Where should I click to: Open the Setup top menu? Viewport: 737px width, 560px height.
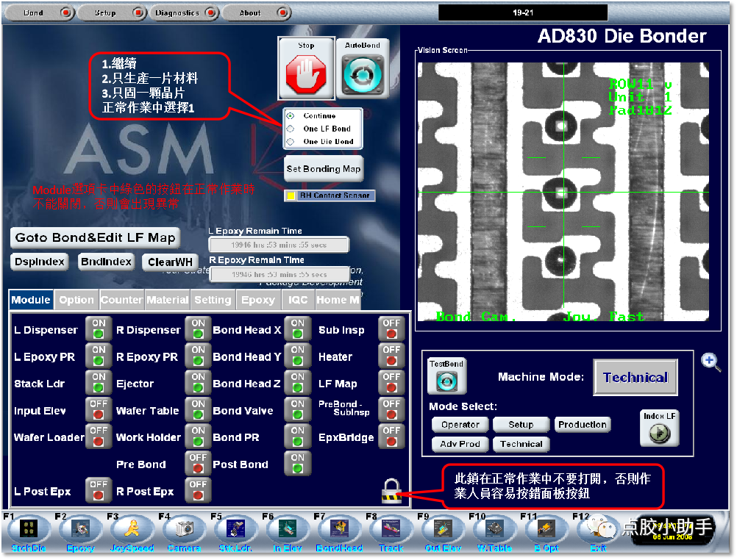tap(112, 12)
